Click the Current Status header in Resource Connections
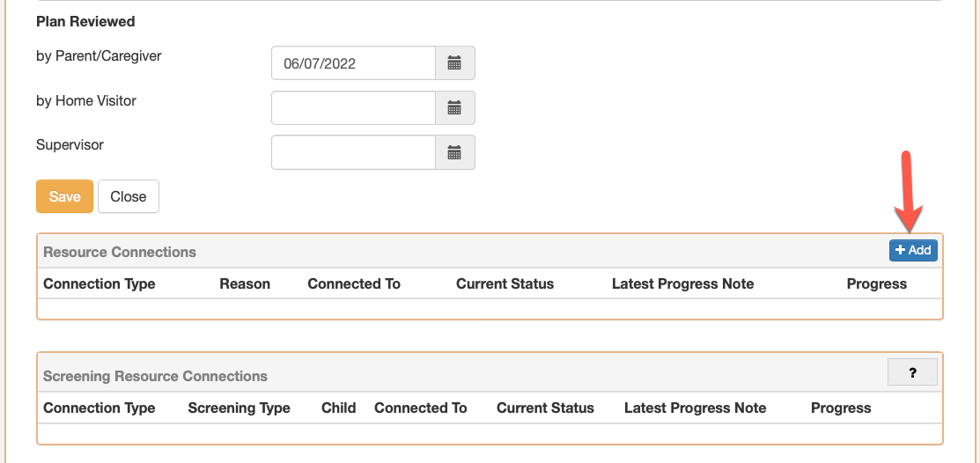 click(505, 283)
